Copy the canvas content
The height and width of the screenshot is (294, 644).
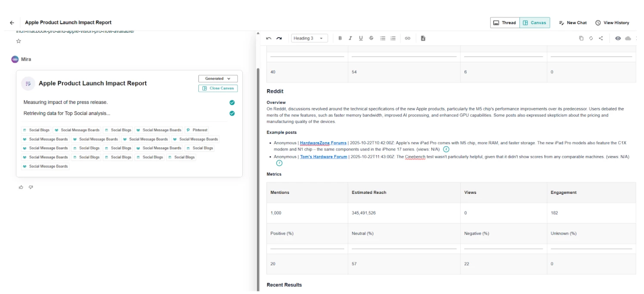pos(581,38)
